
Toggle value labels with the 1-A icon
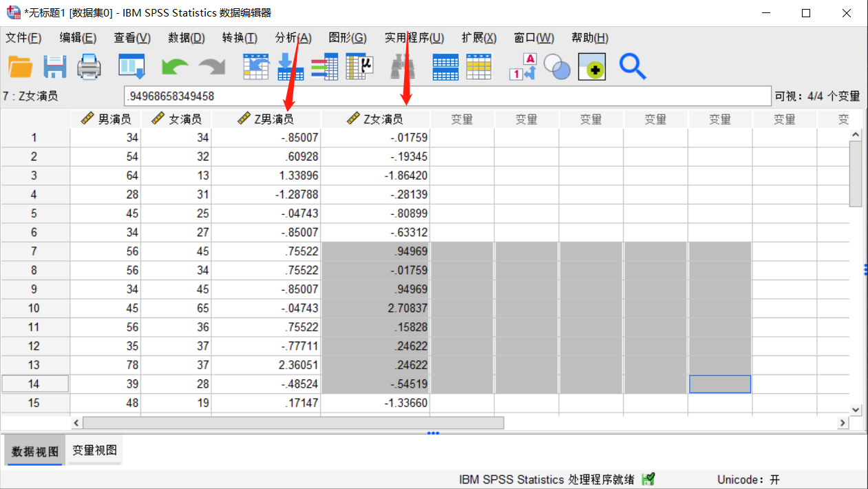tap(522, 67)
